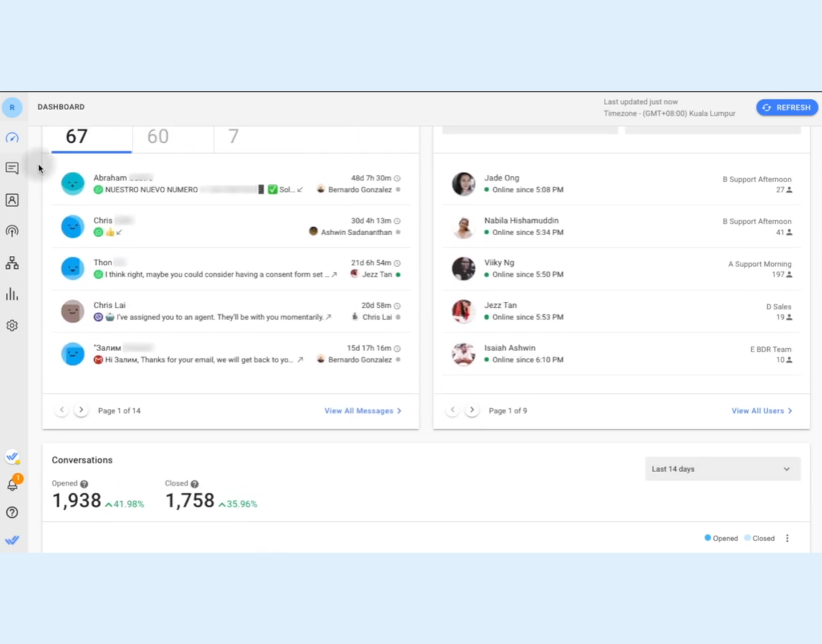Go to next page of users list

[x=472, y=410]
